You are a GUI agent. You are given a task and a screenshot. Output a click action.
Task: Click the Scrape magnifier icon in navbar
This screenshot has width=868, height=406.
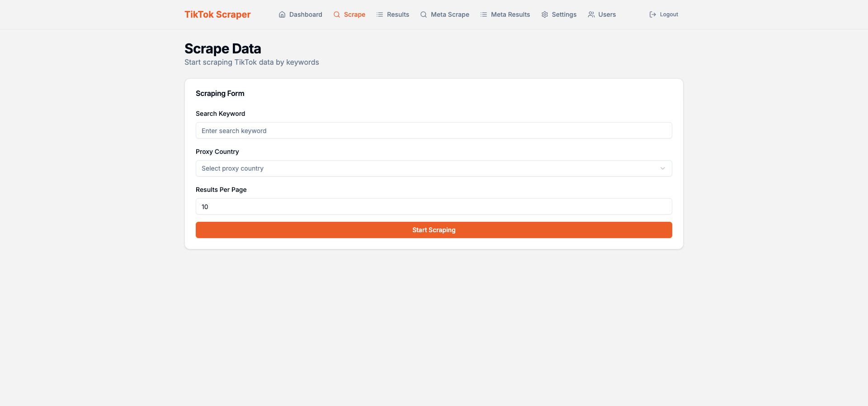pos(337,14)
